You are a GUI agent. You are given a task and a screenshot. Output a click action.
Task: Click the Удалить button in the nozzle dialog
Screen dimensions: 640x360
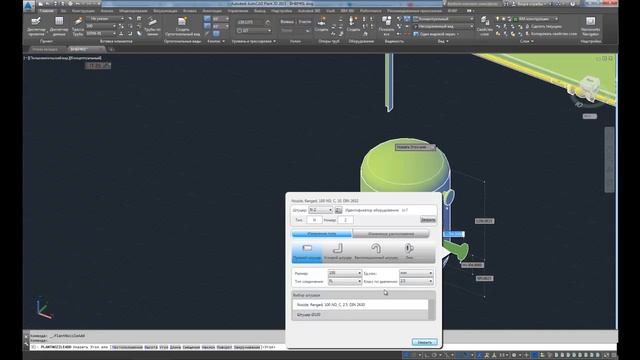(428, 220)
